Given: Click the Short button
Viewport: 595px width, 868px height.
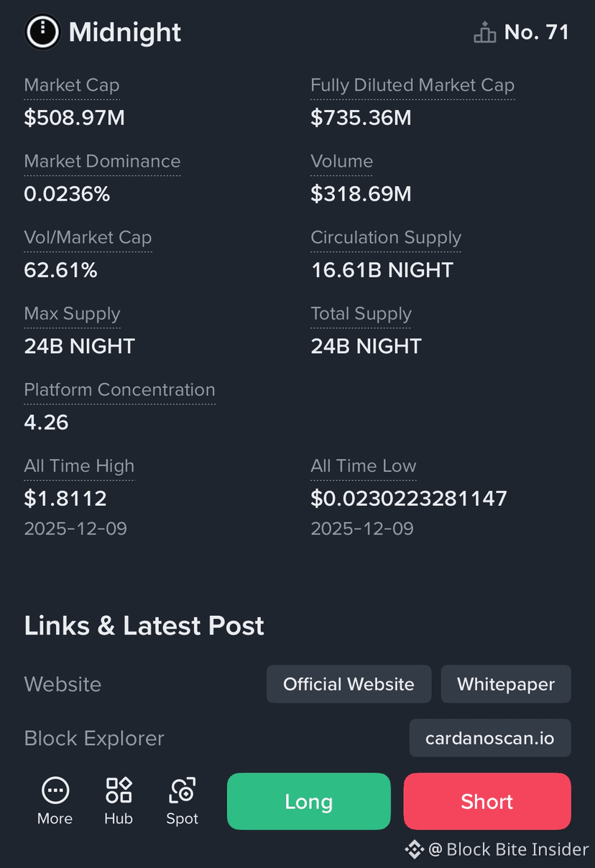Looking at the screenshot, I should pyautogui.click(x=487, y=801).
